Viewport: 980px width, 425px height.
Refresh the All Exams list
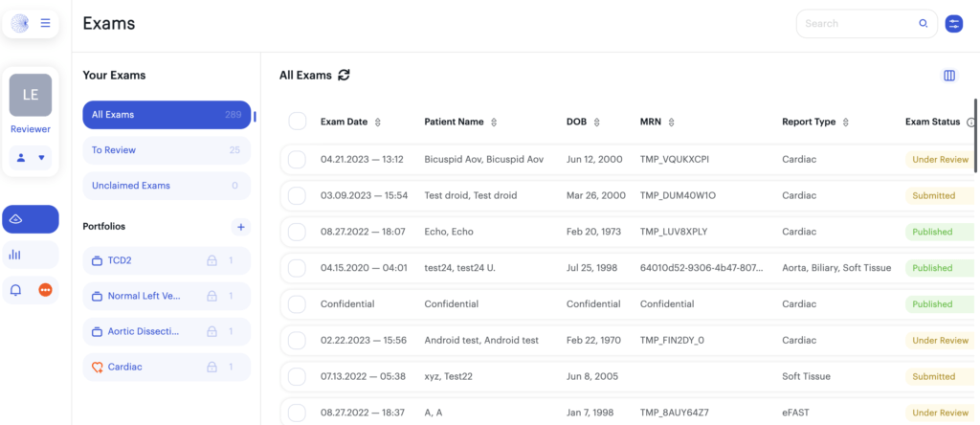pyautogui.click(x=344, y=75)
